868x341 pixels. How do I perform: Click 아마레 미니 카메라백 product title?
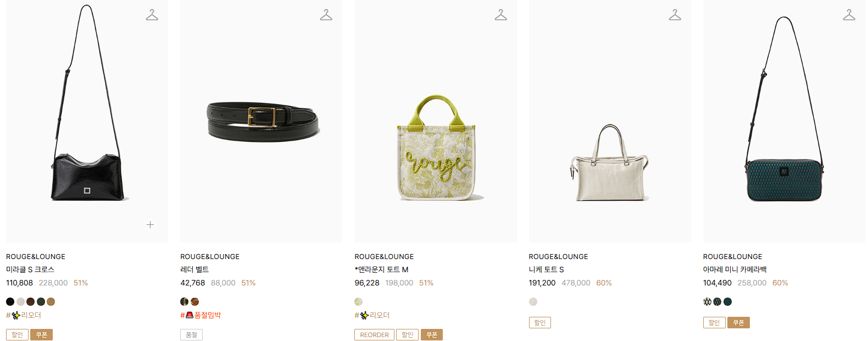(x=735, y=269)
